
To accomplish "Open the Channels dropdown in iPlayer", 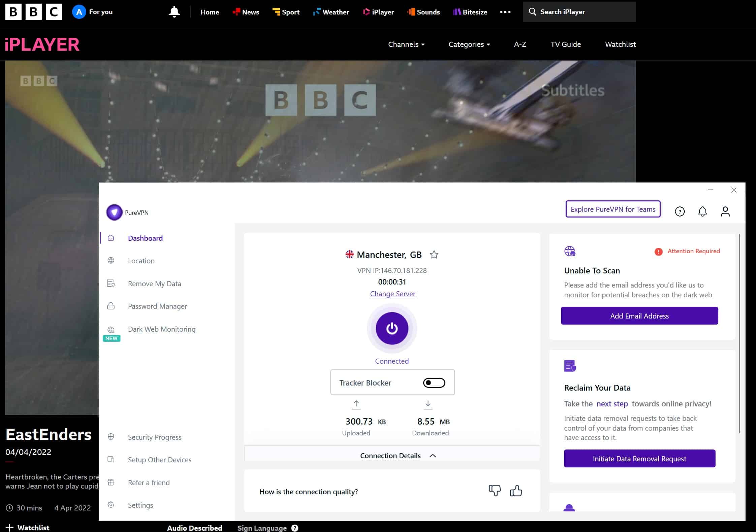I will coord(406,44).
